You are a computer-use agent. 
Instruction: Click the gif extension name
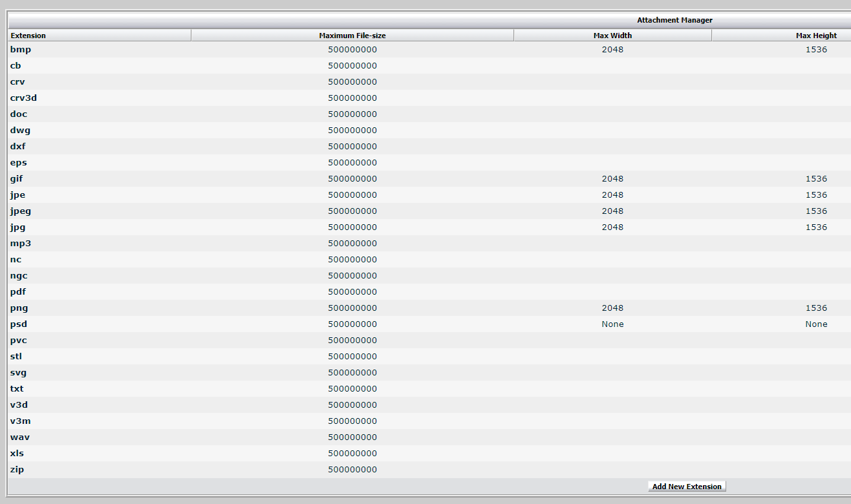point(17,179)
